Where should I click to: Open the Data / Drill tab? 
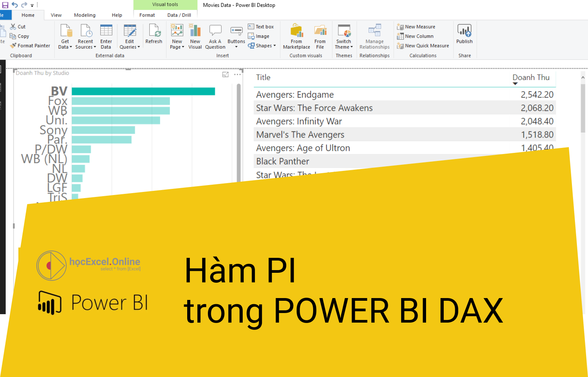coord(179,15)
